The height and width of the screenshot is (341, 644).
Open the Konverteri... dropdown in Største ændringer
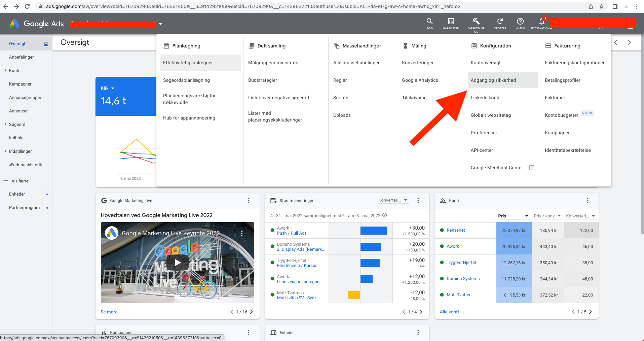(393, 200)
